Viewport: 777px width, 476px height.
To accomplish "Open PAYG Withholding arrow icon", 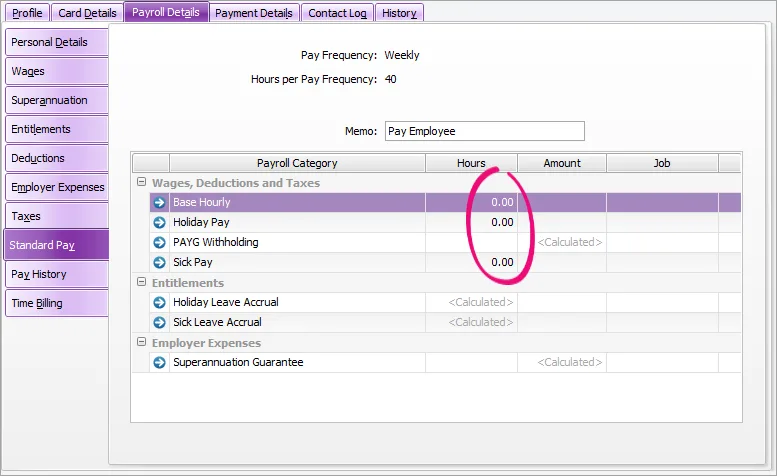I will [159, 242].
